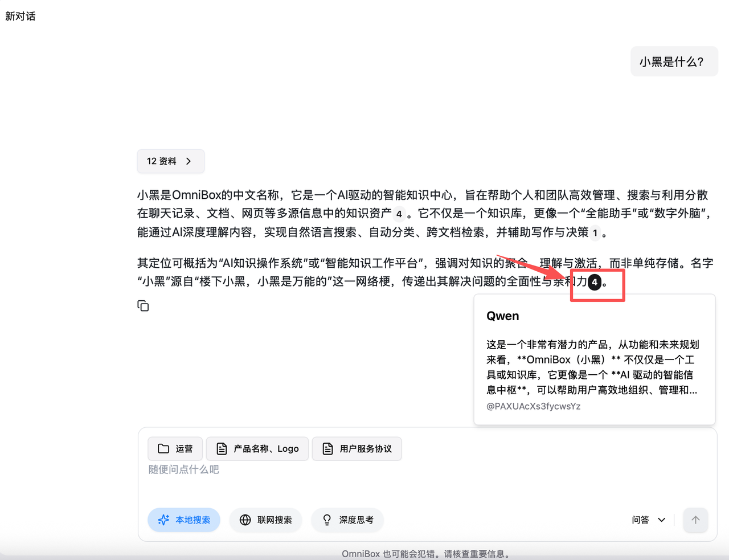The width and height of the screenshot is (729, 560).
Task: Toggle 本地搜索 local search mode
Action: pyautogui.click(x=184, y=520)
